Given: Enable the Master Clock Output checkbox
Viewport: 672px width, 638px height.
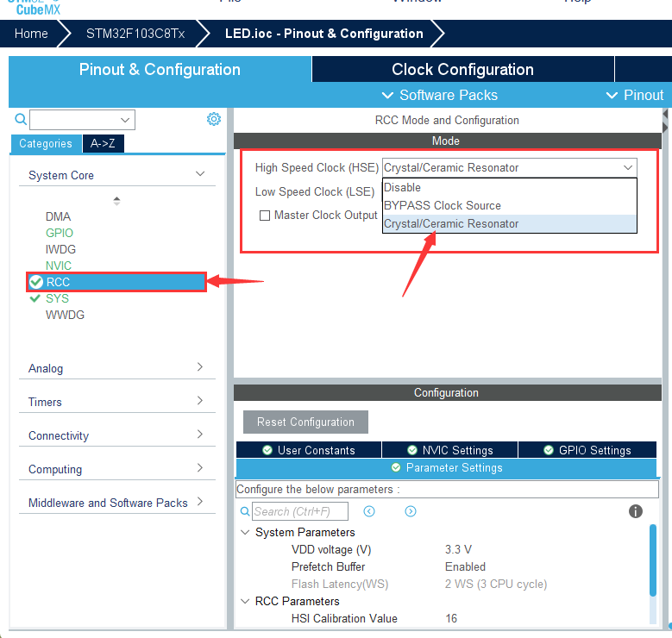Looking at the screenshot, I should click(x=266, y=216).
